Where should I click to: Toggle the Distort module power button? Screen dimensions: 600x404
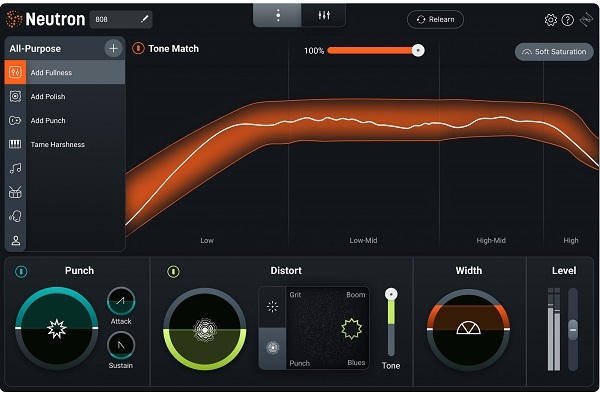pyautogui.click(x=173, y=271)
